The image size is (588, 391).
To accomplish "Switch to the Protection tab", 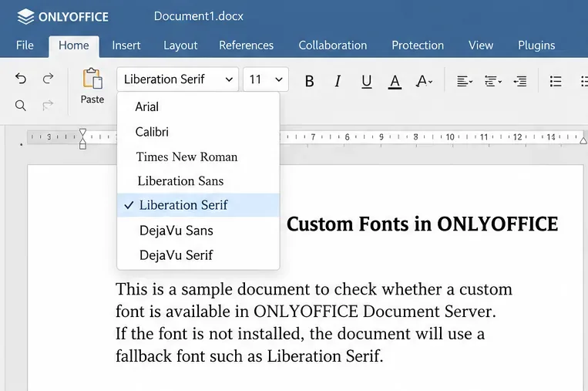I will coord(418,46).
